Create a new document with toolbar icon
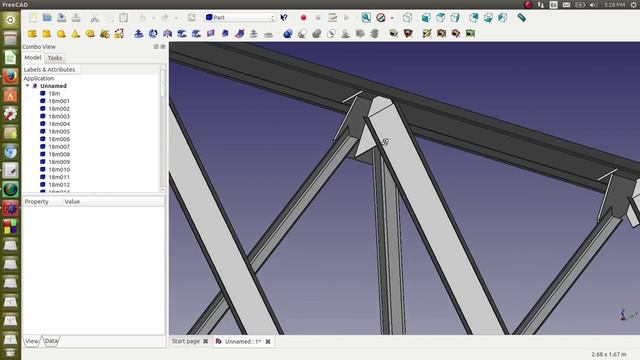The width and height of the screenshot is (640, 360). 33,18
